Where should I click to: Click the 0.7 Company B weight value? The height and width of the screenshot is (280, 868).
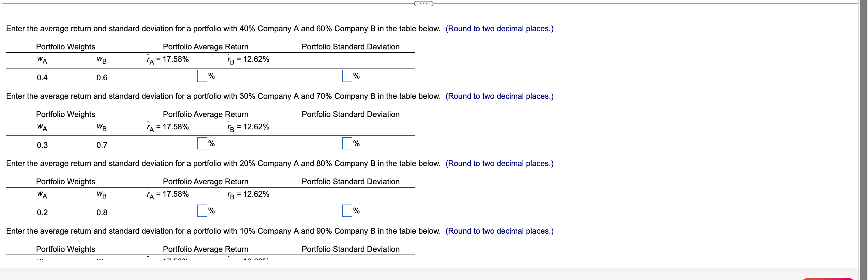coord(102,145)
